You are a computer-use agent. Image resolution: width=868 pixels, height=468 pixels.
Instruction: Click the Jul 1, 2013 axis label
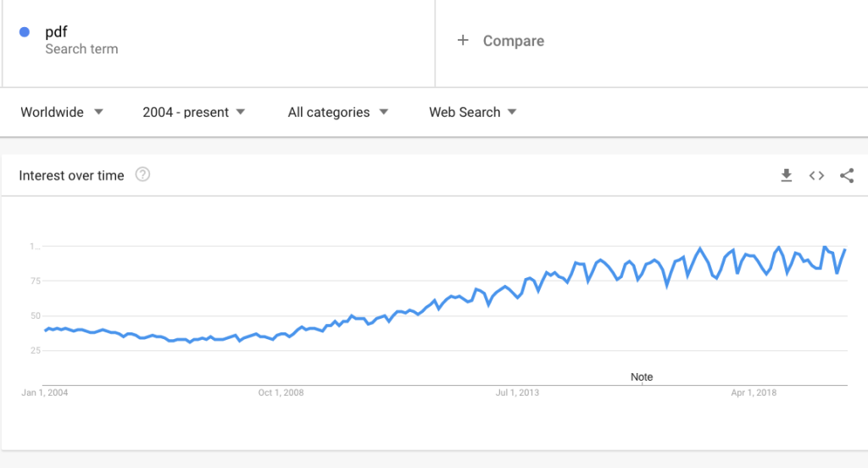point(517,393)
